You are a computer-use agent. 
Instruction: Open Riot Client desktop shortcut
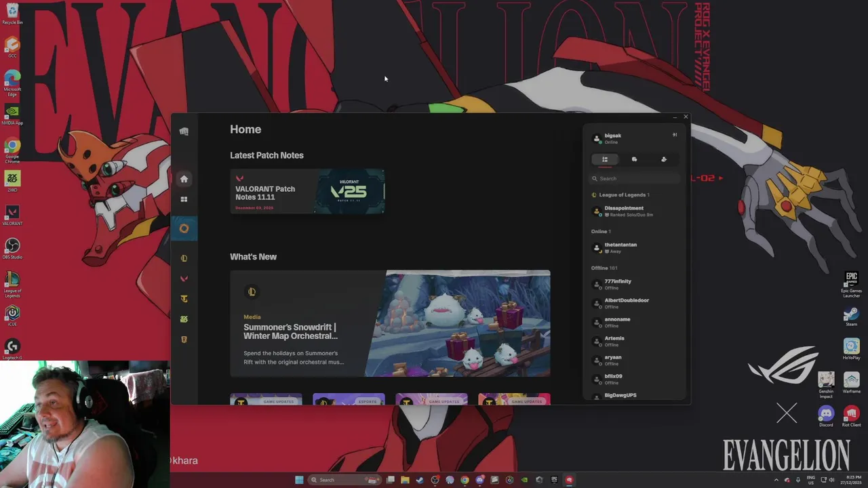[851, 416]
